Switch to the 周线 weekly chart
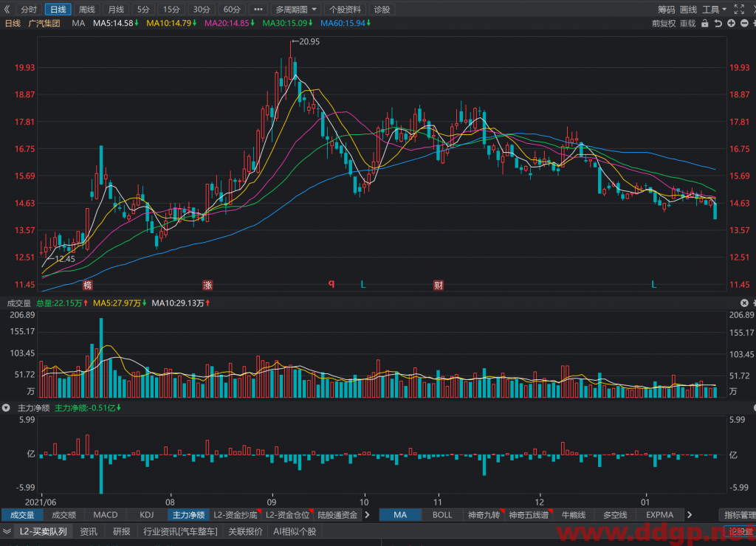Screen dimensions: 756x546 point(87,9)
